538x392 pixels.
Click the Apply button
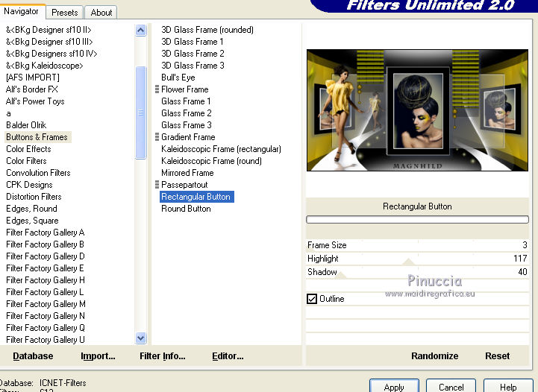tap(394, 387)
